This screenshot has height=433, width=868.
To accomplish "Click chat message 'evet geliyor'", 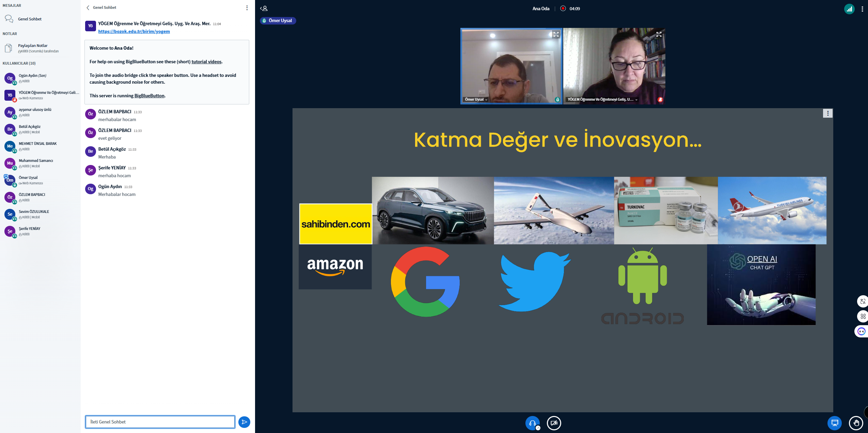I will click(x=110, y=138).
